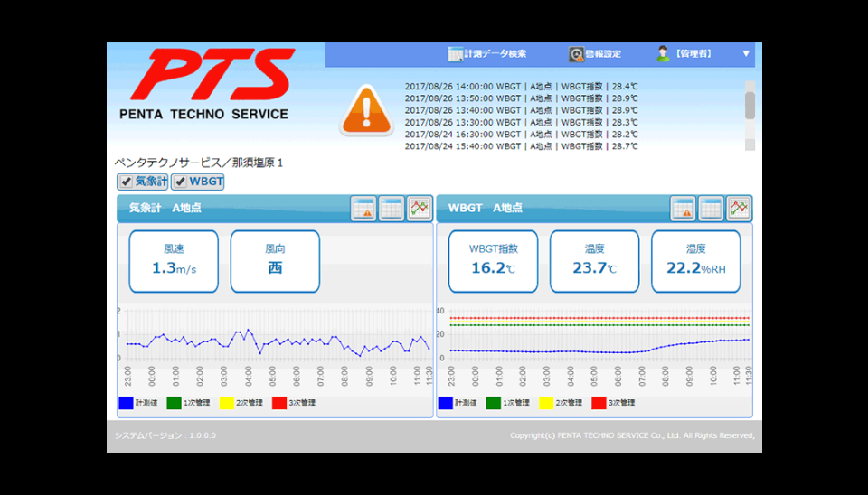This screenshot has width=868, height=495.
Task: Click alarm entry 2017/08/24 16:30:00 28.2℃
Action: [x=521, y=135]
